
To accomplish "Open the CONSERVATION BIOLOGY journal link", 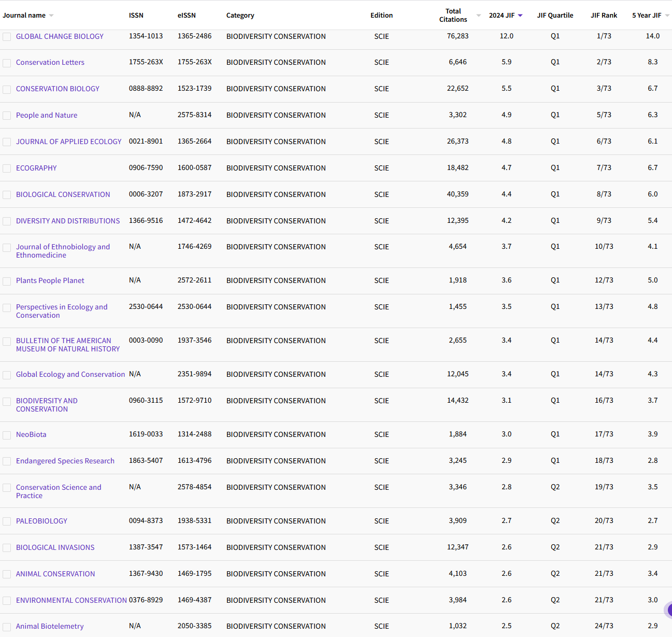I will pyautogui.click(x=57, y=89).
